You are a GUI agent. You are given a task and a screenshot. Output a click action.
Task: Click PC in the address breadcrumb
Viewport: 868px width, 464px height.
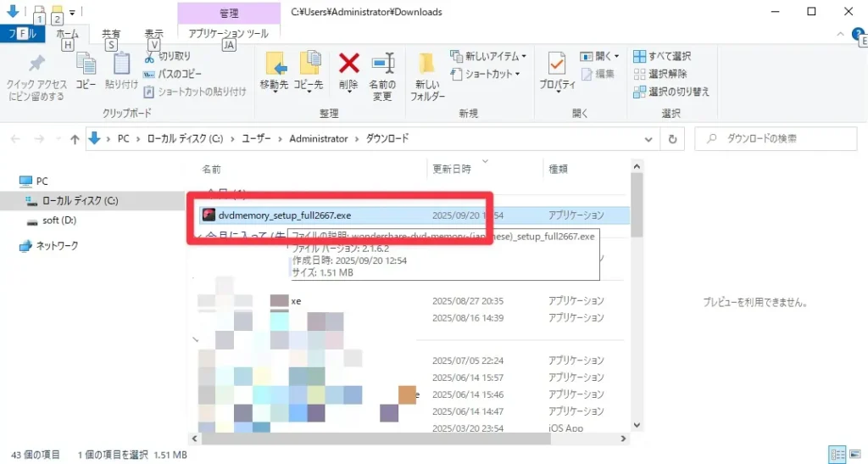point(123,138)
